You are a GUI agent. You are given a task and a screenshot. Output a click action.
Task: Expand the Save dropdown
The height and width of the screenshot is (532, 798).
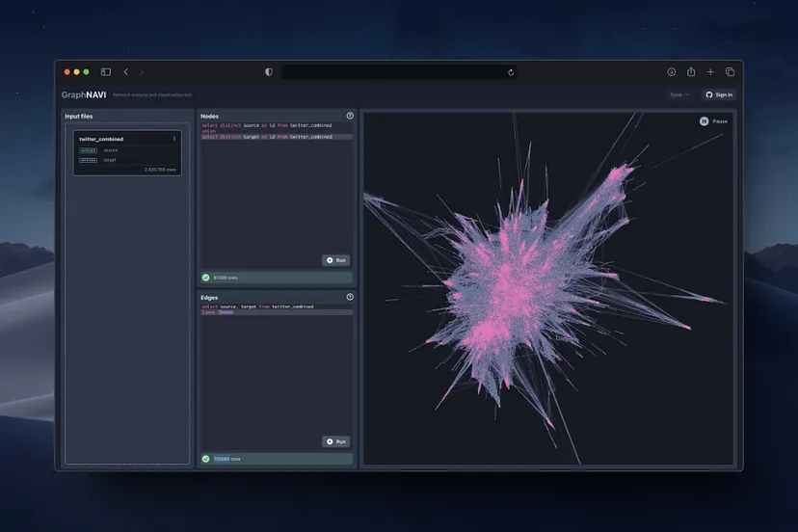click(x=679, y=94)
